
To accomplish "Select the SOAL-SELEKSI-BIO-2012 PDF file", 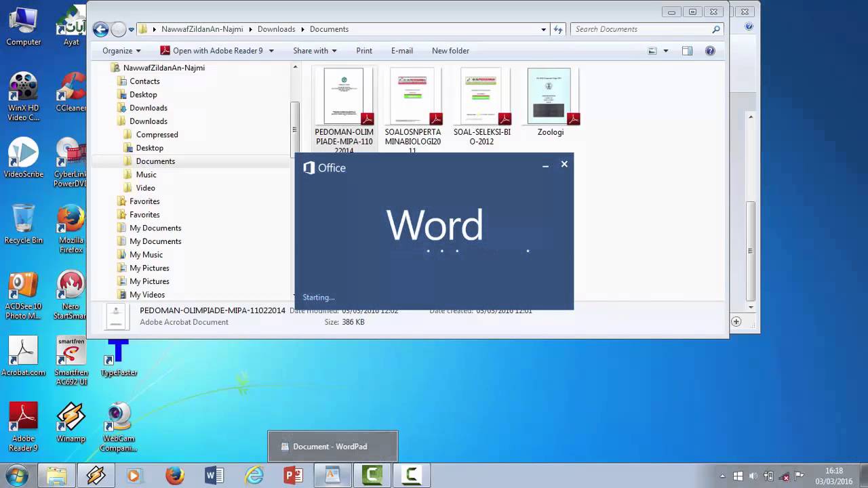I will 482,107.
